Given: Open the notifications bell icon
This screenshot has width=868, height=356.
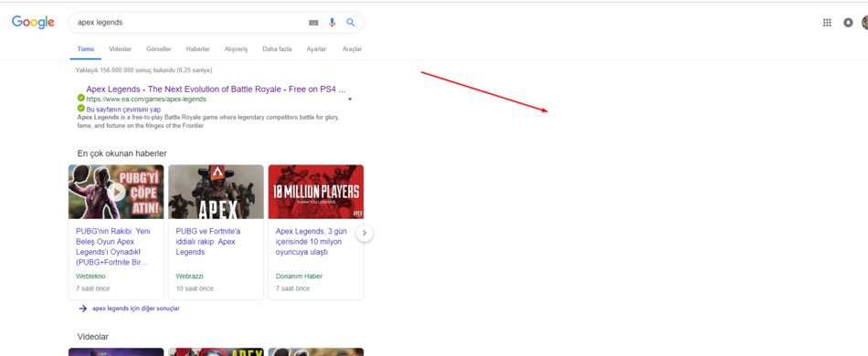Looking at the screenshot, I should (x=848, y=23).
